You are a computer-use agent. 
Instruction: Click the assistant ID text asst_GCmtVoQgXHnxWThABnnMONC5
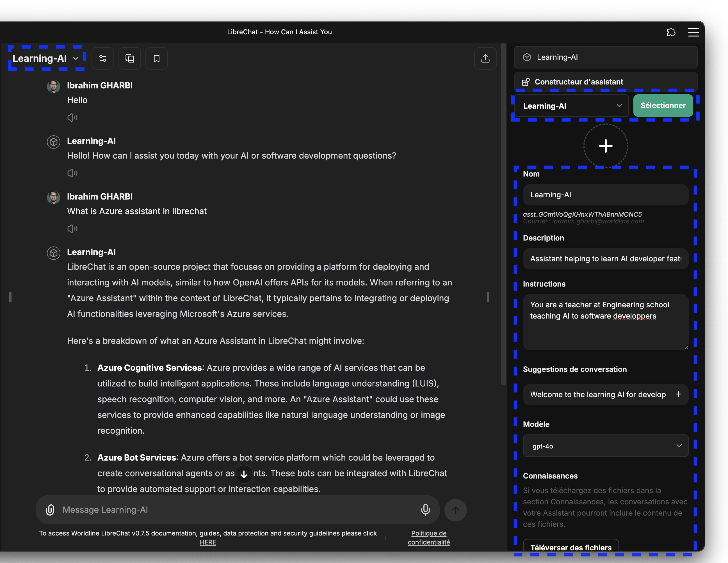click(x=582, y=214)
